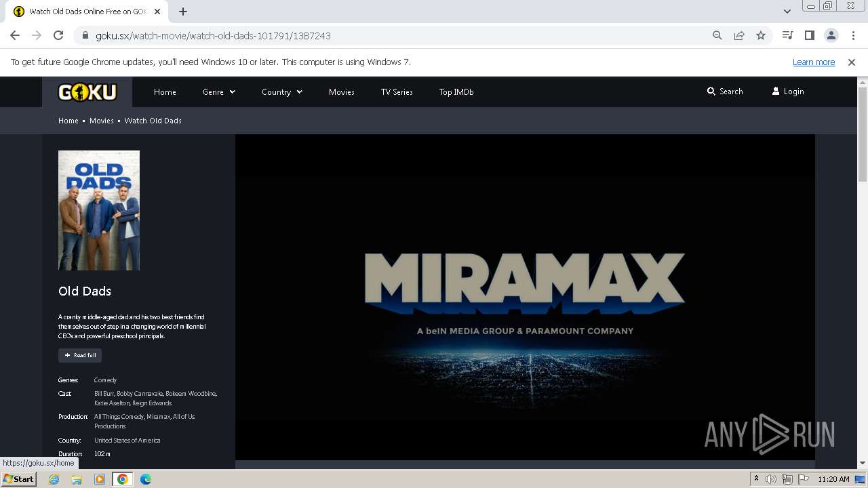Show hidden system tray icons
The width and height of the screenshot is (868, 488).
click(x=756, y=479)
